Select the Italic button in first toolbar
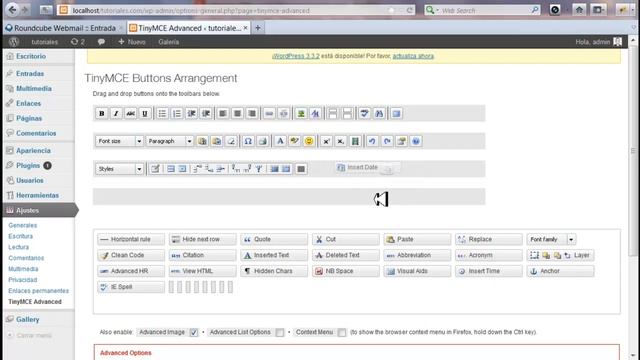640x360 pixels. point(116,113)
